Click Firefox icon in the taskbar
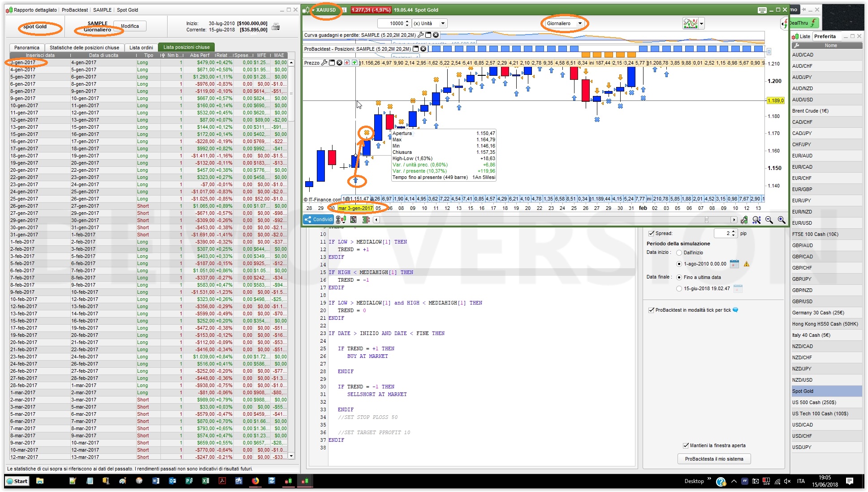The width and height of the screenshot is (868, 492). (255, 481)
